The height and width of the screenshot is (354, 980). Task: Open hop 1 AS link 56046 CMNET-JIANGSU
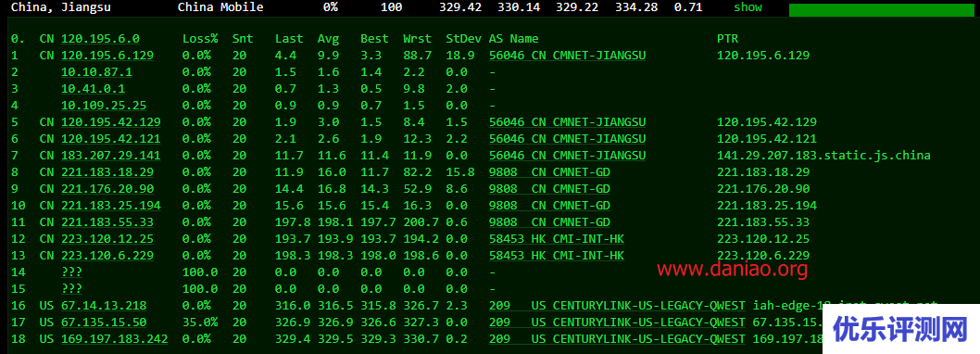point(568,55)
